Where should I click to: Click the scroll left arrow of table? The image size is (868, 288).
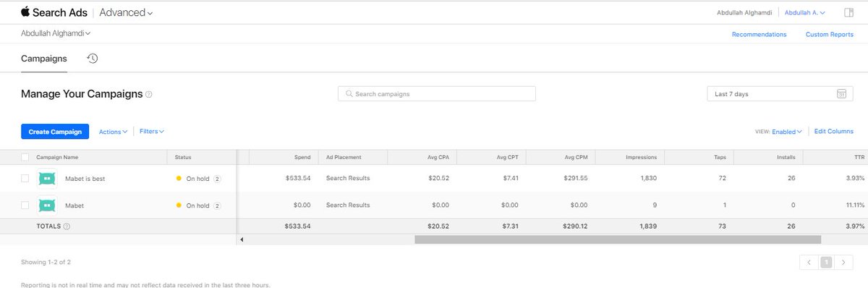point(242,239)
